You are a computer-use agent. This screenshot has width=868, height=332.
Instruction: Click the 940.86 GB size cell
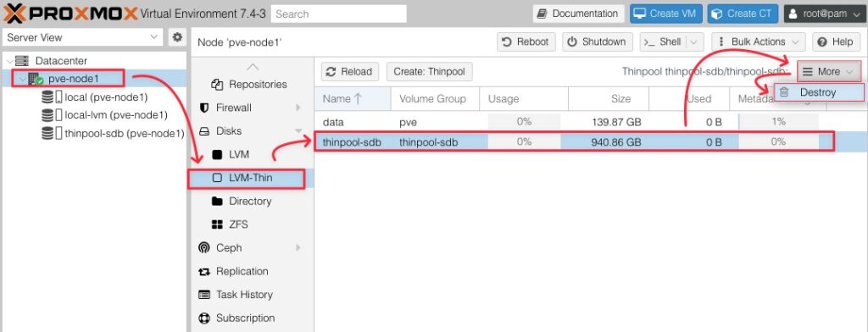tap(608, 141)
